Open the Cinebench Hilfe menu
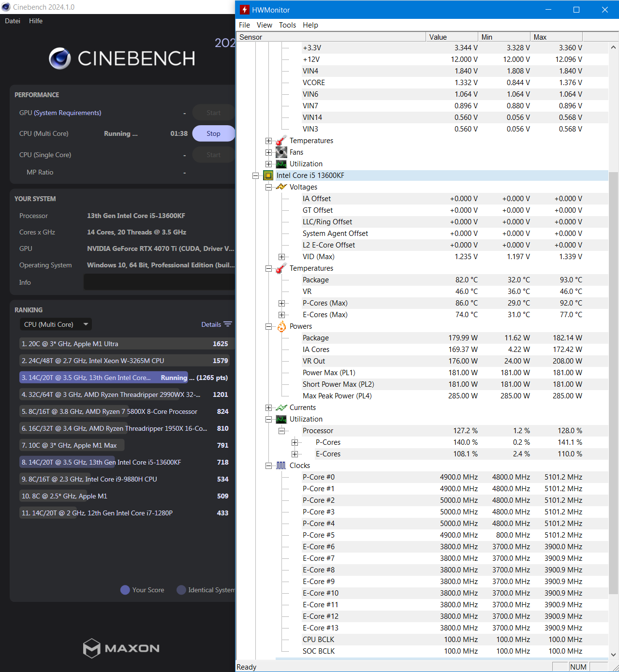The height and width of the screenshot is (672, 619). (x=36, y=21)
